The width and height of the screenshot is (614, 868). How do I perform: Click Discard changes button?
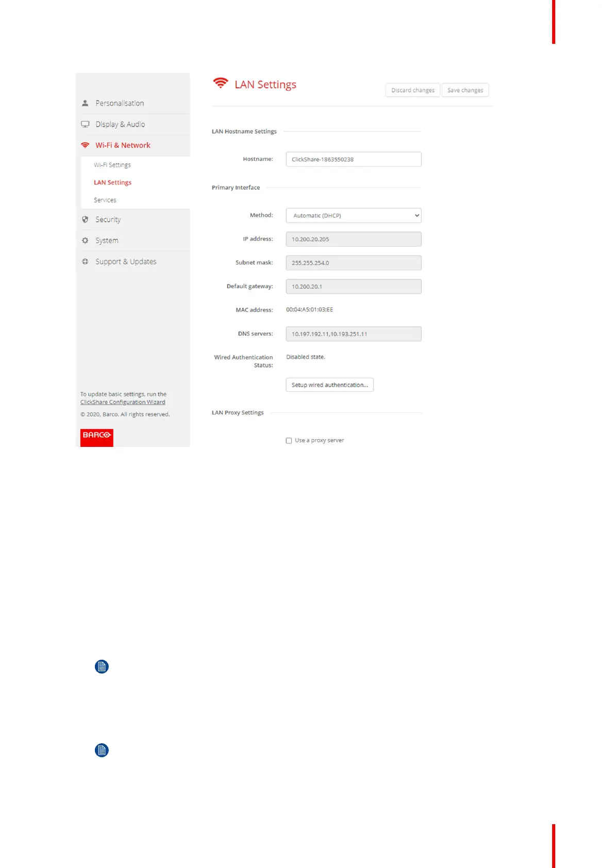tap(413, 90)
